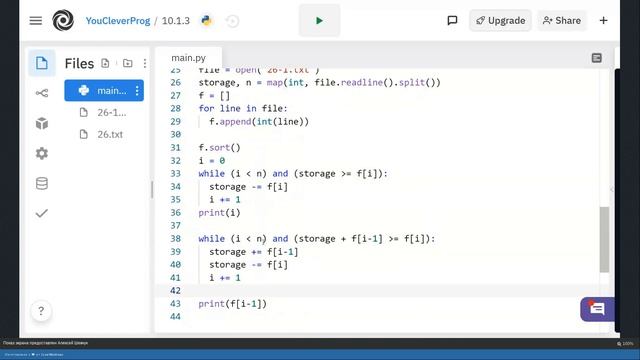Open the hamburger main menu

(x=36, y=20)
